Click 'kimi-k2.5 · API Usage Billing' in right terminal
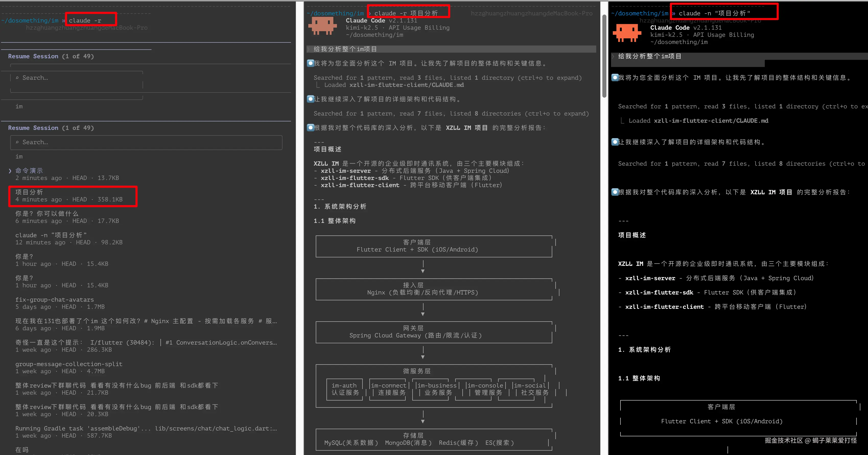 702,35
